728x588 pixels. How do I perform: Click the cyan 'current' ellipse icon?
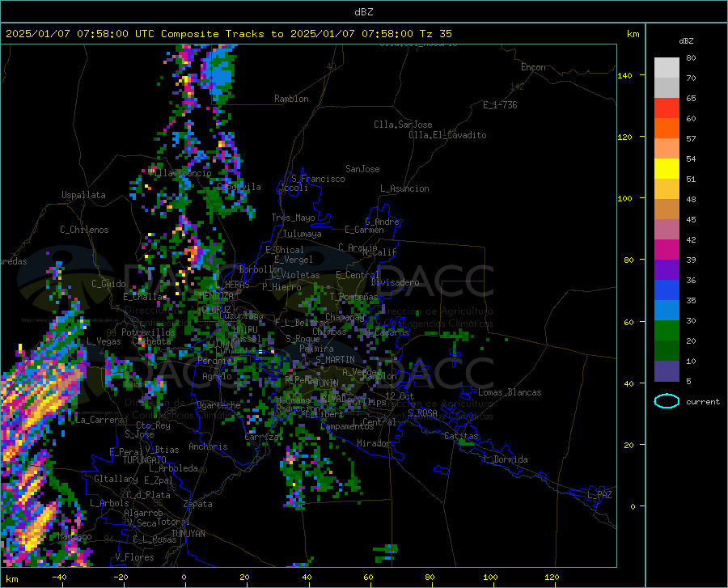667,401
